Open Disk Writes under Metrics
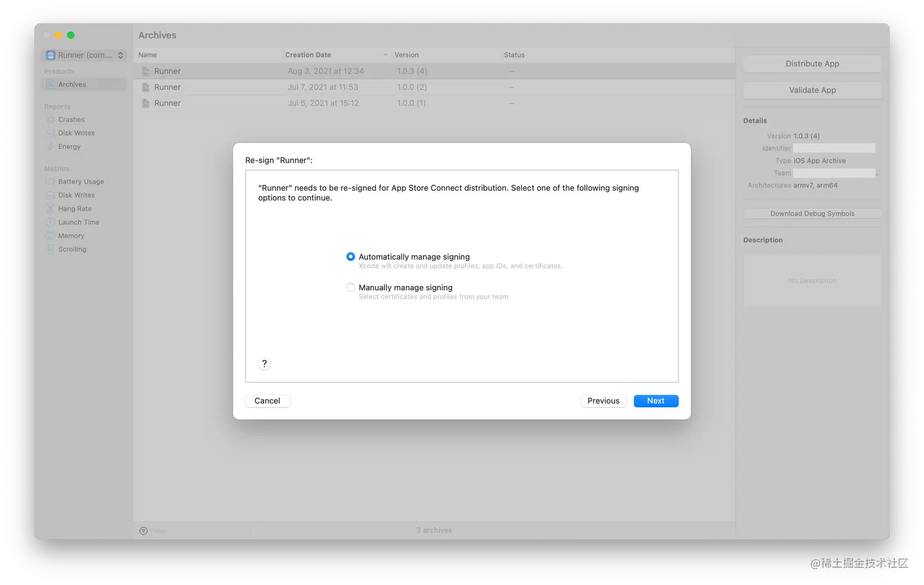Image resolution: width=924 pixels, height=585 pixels. click(x=76, y=195)
